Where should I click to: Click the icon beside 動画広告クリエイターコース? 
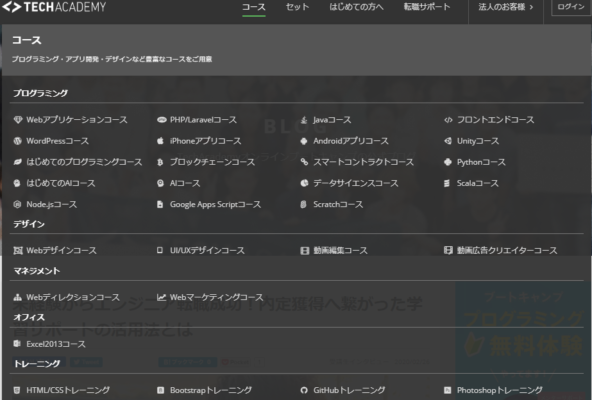tap(448, 250)
